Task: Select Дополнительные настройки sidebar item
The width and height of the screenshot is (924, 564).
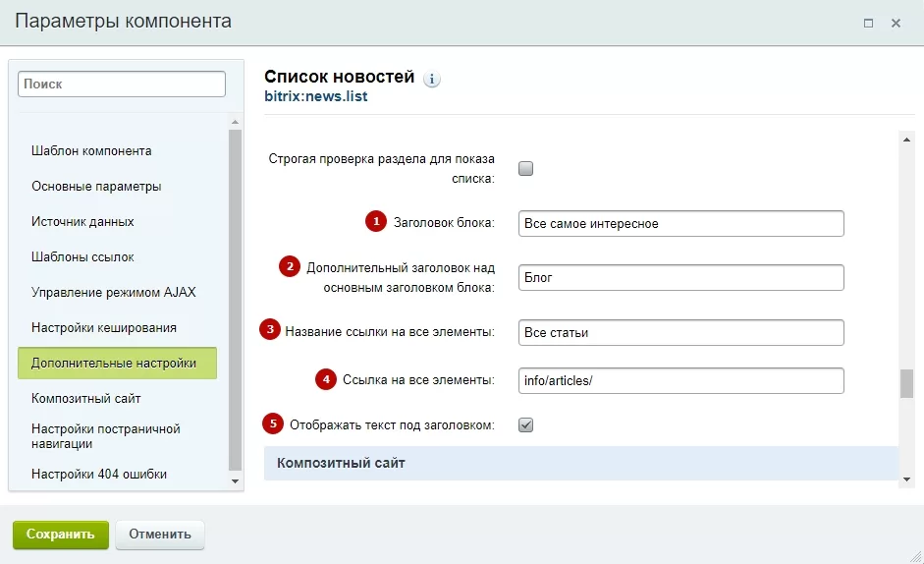Action: pyautogui.click(x=117, y=363)
